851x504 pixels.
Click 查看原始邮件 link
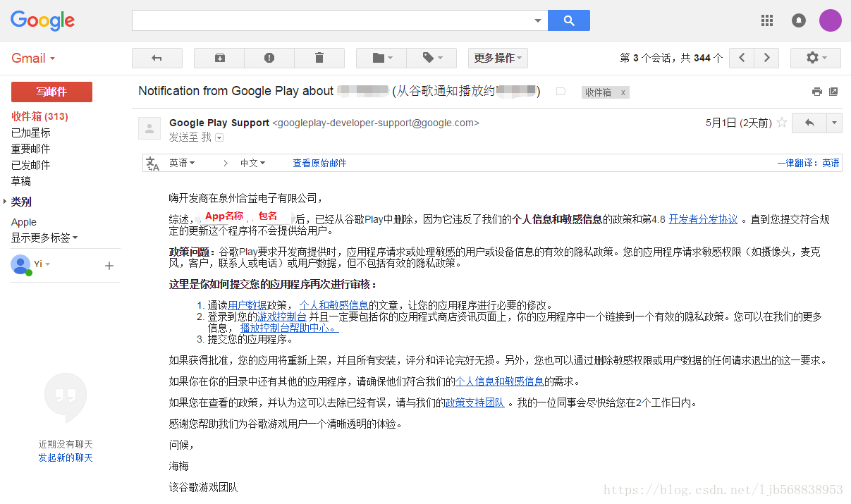(x=319, y=163)
